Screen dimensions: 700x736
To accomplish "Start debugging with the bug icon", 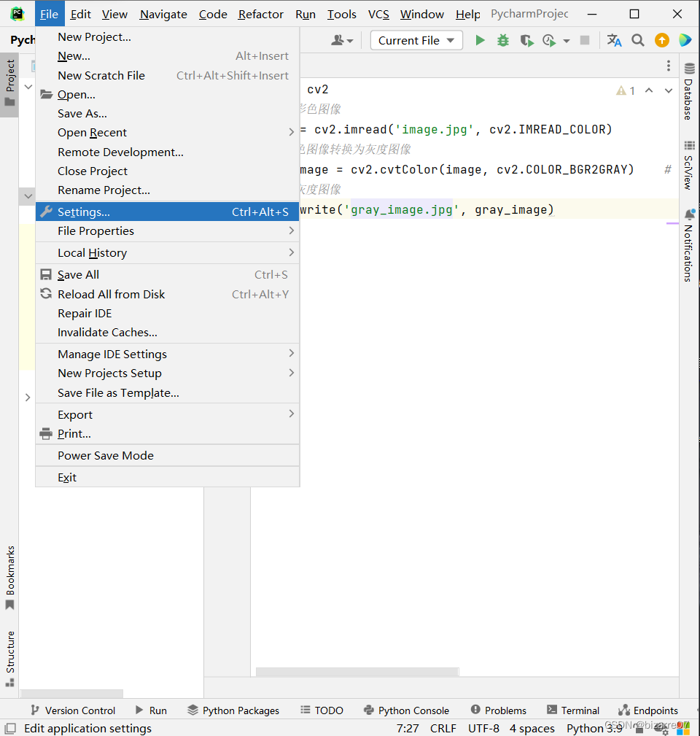I will tap(503, 40).
